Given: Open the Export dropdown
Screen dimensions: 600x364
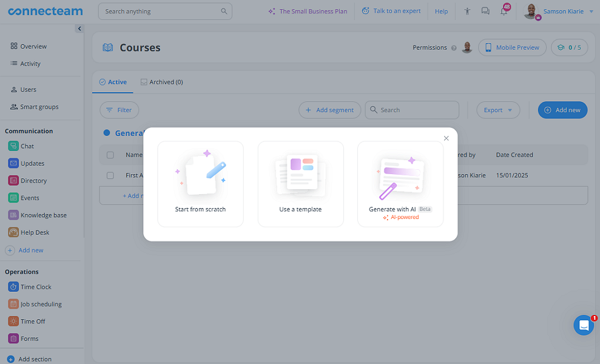Looking at the screenshot, I should point(497,110).
